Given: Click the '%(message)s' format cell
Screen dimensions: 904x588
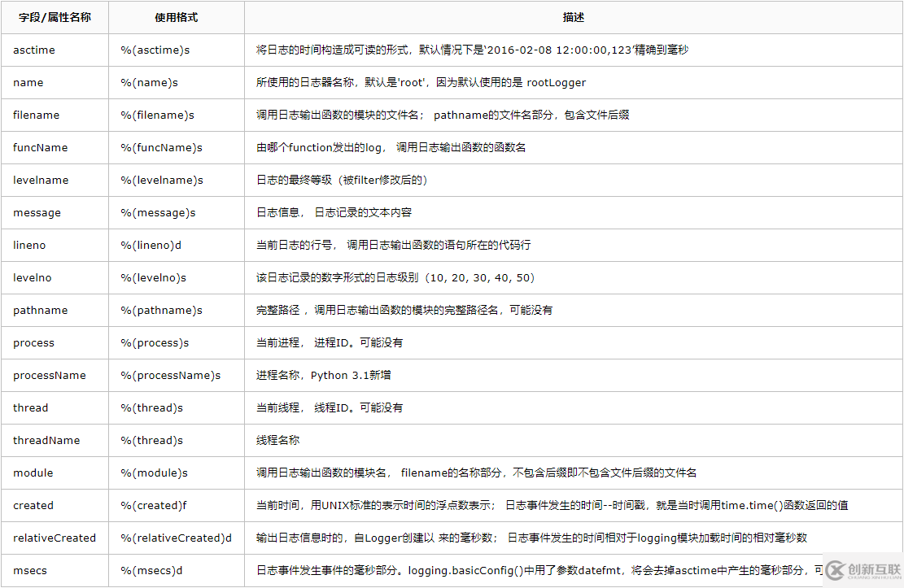Looking at the screenshot, I should pos(177,213).
